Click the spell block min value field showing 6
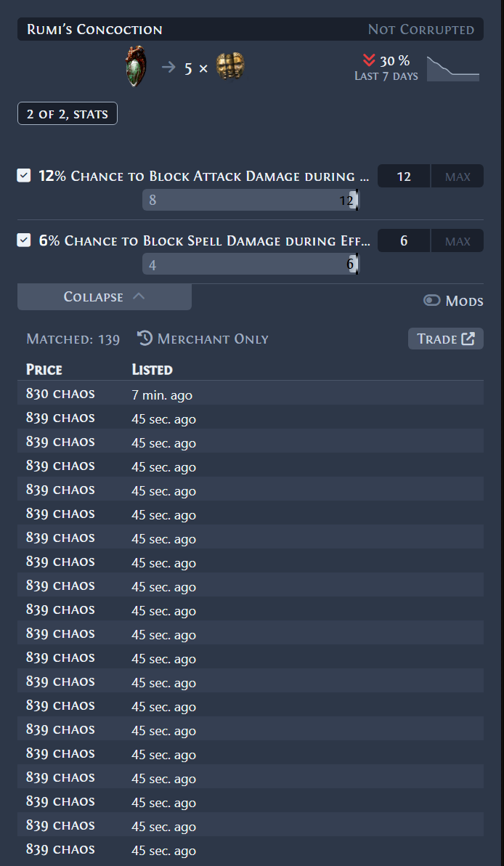Screen dimensions: 504x866 pos(404,240)
